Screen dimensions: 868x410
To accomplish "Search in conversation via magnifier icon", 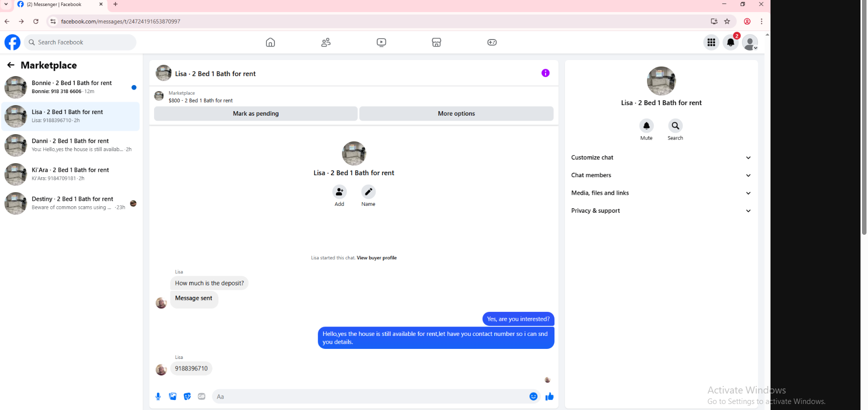I will point(675,126).
